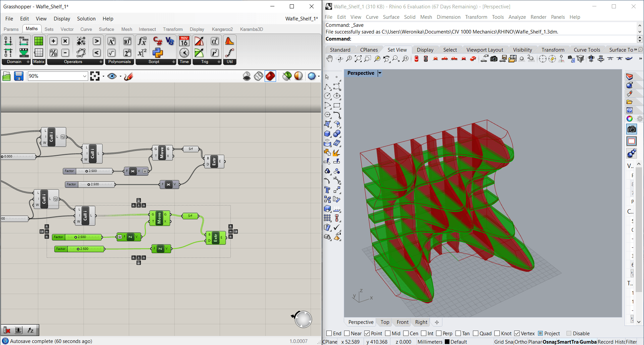Click the Zoom Extents canvas icon

click(x=95, y=76)
